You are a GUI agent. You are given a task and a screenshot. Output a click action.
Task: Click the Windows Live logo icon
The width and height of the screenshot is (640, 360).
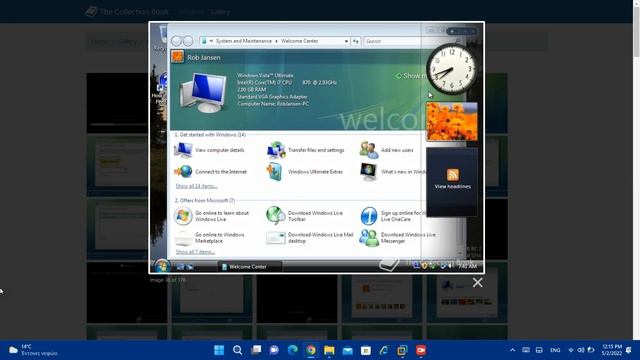tap(183, 216)
